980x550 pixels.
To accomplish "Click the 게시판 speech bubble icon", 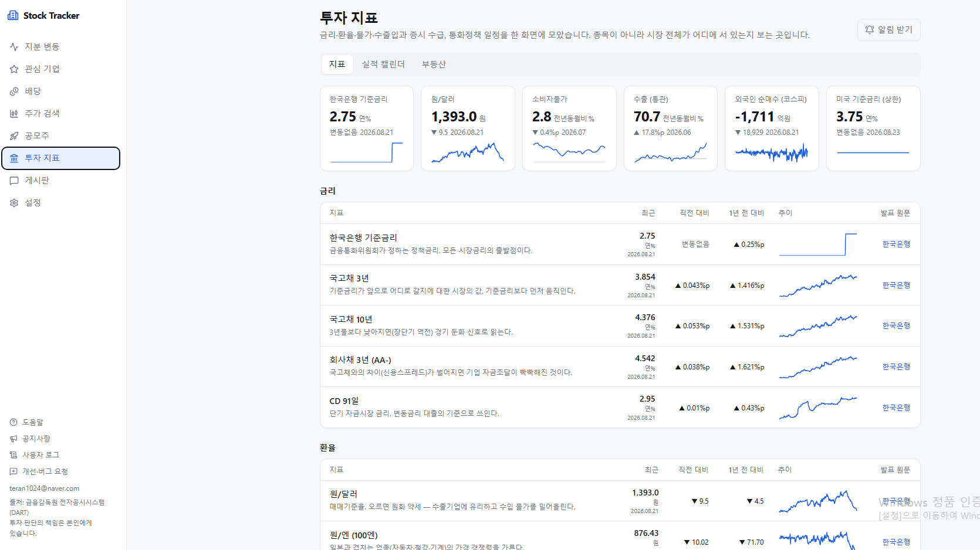I will [x=14, y=181].
